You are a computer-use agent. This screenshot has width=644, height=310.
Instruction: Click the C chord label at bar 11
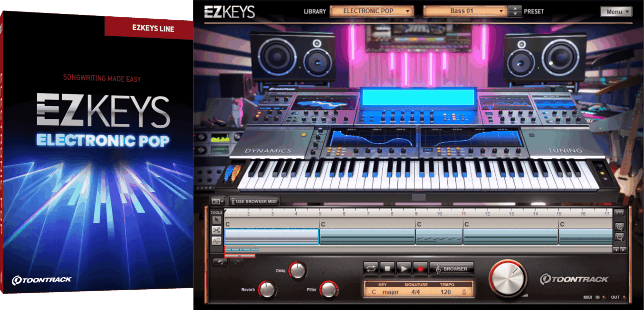[x=466, y=224]
